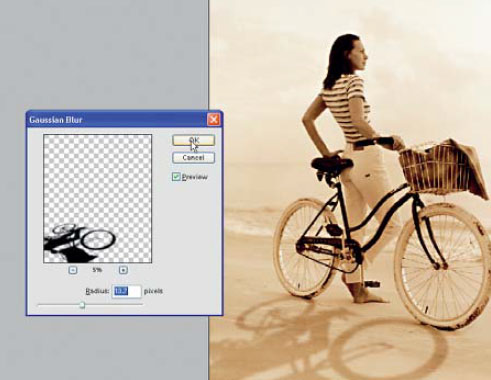
Task: Click the Preview label text
Action: (x=195, y=177)
